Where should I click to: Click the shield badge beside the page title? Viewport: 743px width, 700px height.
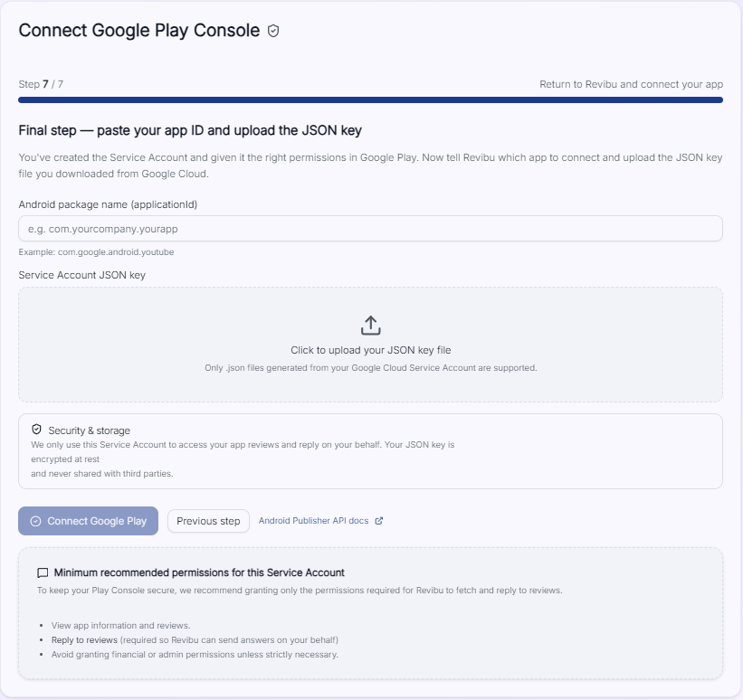point(273,30)
